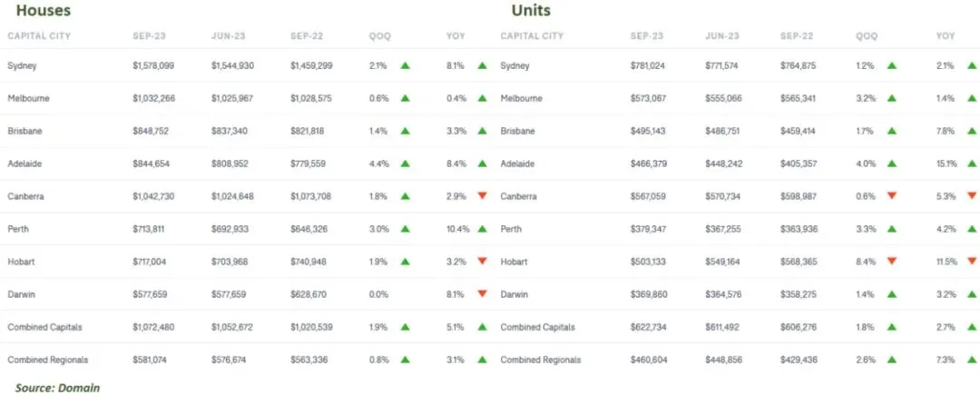The width and height of the screenshot is (980, 406).
Task: Click the Units table SEP-23 column header
Action: pyautogui.click(x=647, y=36)
